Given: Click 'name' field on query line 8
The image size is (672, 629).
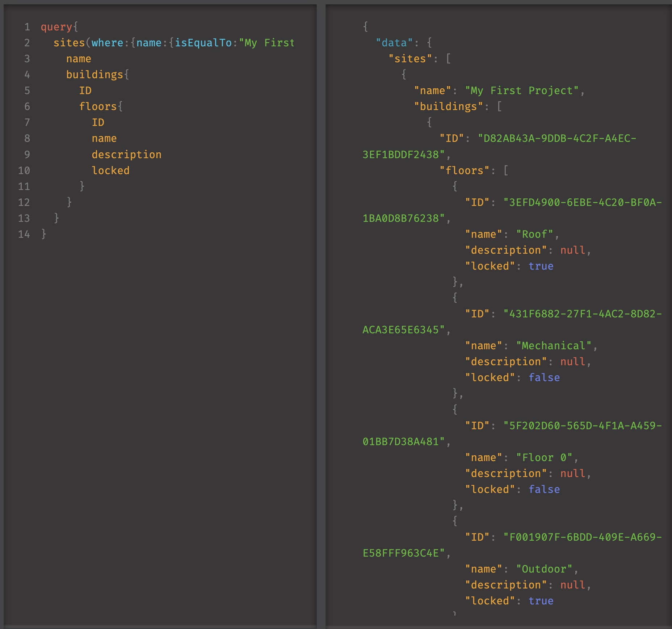Looking at the screenshot, I should [104, 138].
